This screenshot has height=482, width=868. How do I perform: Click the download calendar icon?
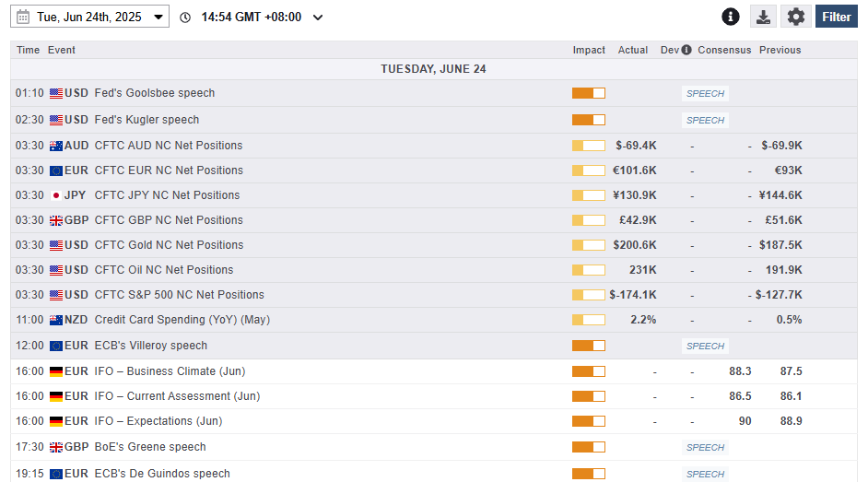pos(763,17)
